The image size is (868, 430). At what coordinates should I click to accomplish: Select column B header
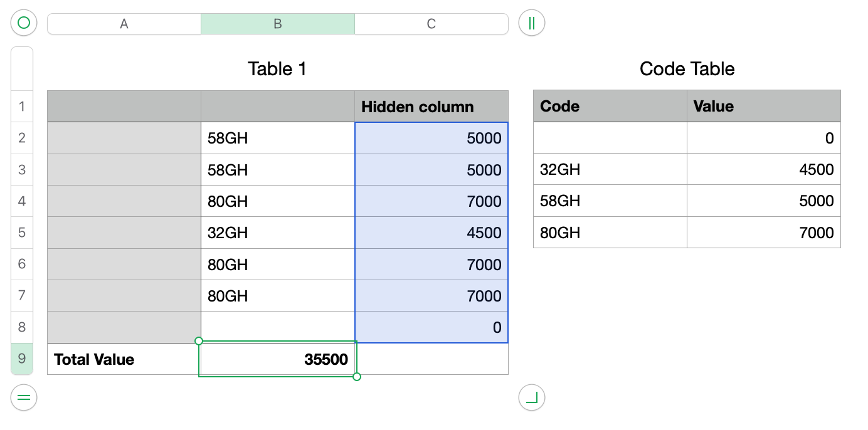point(277,23)
